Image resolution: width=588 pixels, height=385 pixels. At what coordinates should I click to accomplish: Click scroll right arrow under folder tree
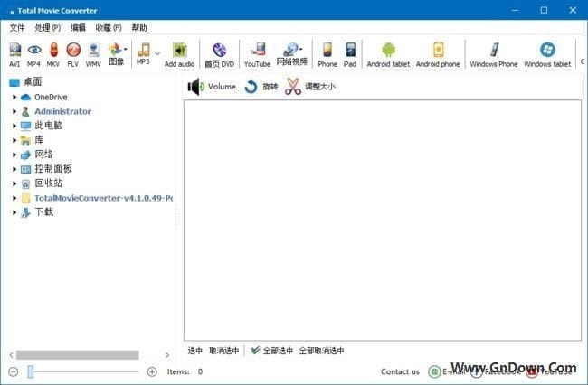click(x=167, y=355)
